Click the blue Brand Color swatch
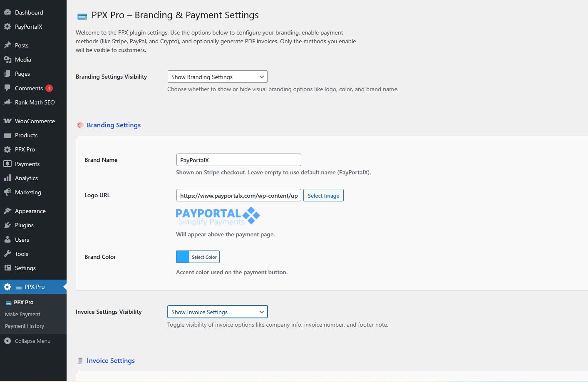588x382 pixels. [183, 257]
